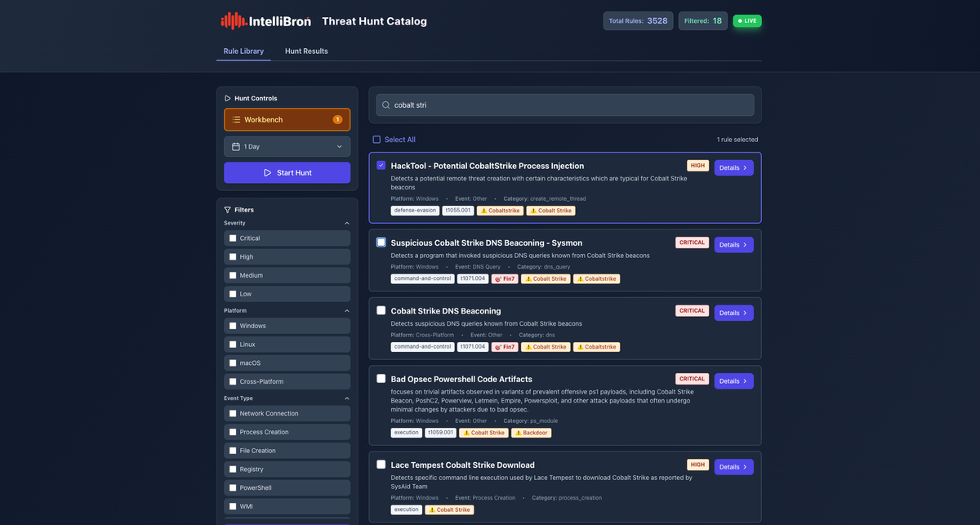Open Details for Cobalt Strike DNS Beaconing
Image resolution: width=980 pixels, height=525 pixels.
pyautogui.click(x=733, y=313)
